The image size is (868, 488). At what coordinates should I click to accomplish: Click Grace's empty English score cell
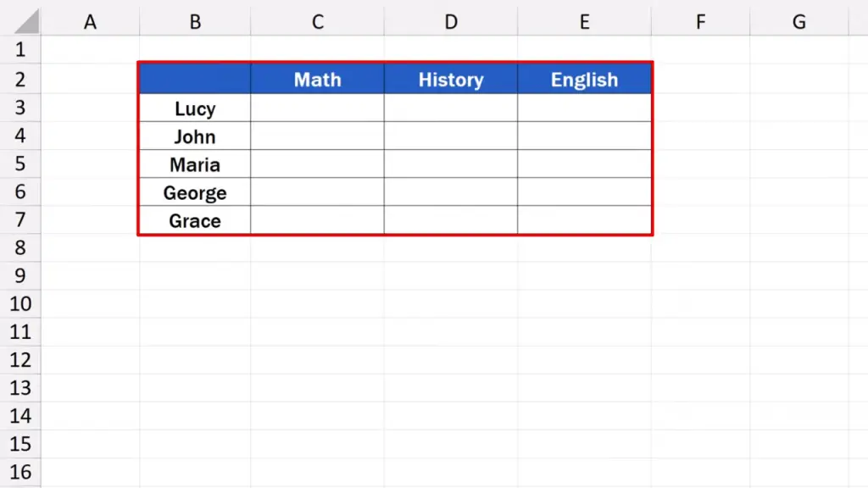(x=584, y=220)
